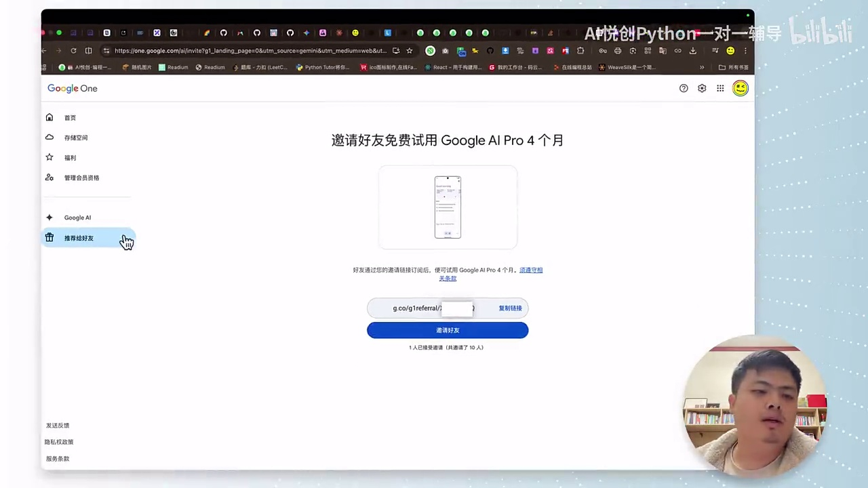The image size is (868, 488).
Task: Open 福利 in the sidebar
Action: [x=70, y=158]
